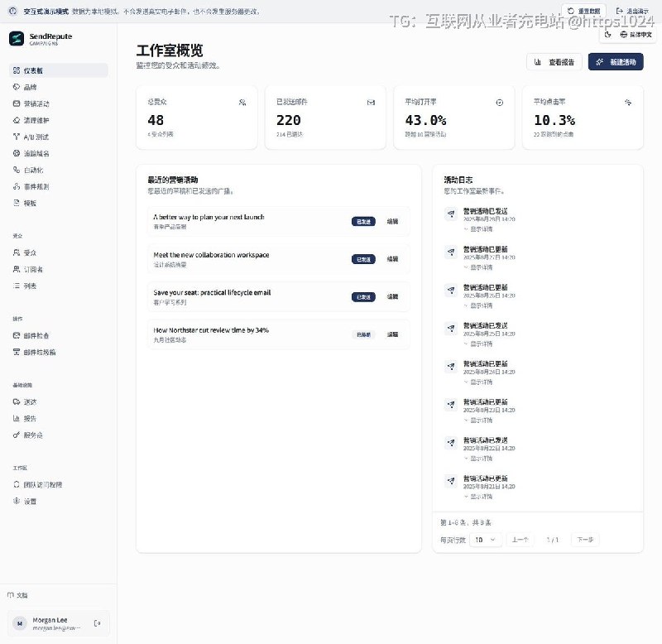Image resolution: width=662 pixels, height=644 pixels.
Task: Select 仪表板 dashboard in the sidebar
Action: click(x=58, y=70)
